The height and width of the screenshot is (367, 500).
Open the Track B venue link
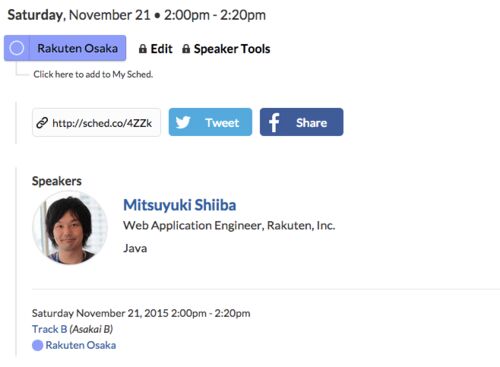[50, 329]
